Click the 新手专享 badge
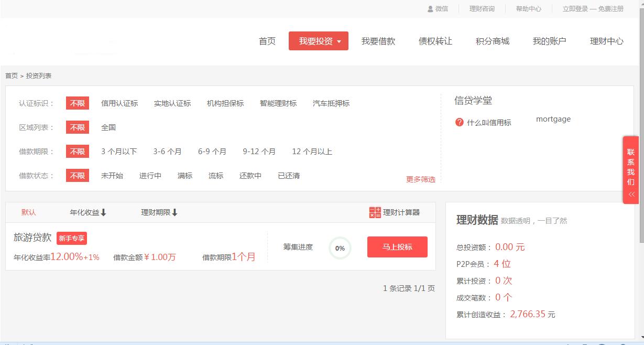Image resolution: width=644 pixels, height=345 pixels. coord(72,239)
